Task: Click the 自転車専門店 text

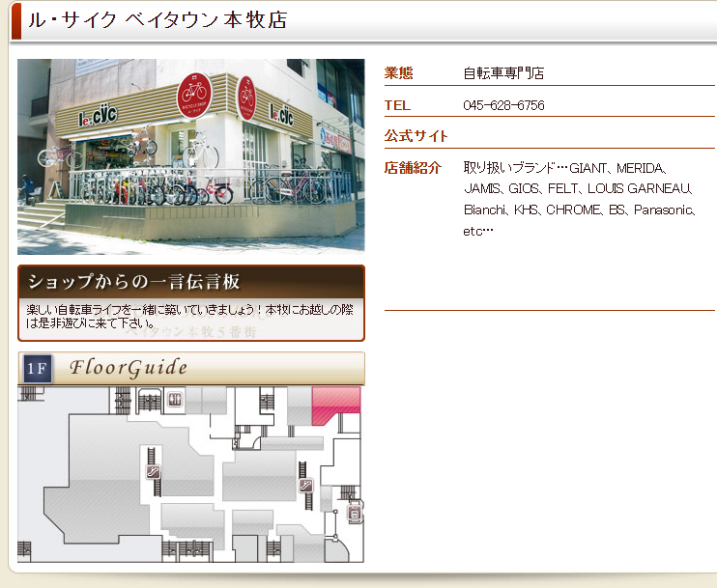Action: click(503, 73)
